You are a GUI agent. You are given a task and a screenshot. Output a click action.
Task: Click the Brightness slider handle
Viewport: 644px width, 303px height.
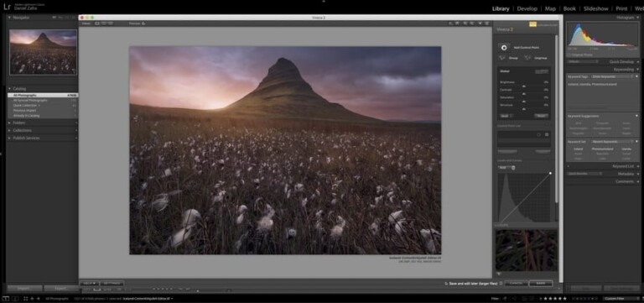[523, 86]
